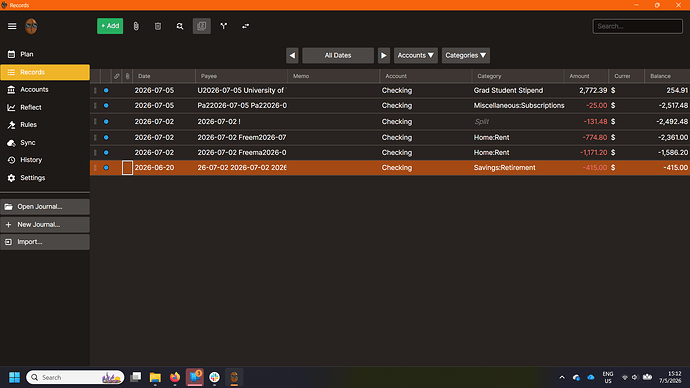Image resolution: width=690 pixels, height=388 pixels.
Task: Open the Plan section
Action: point(45,54)
